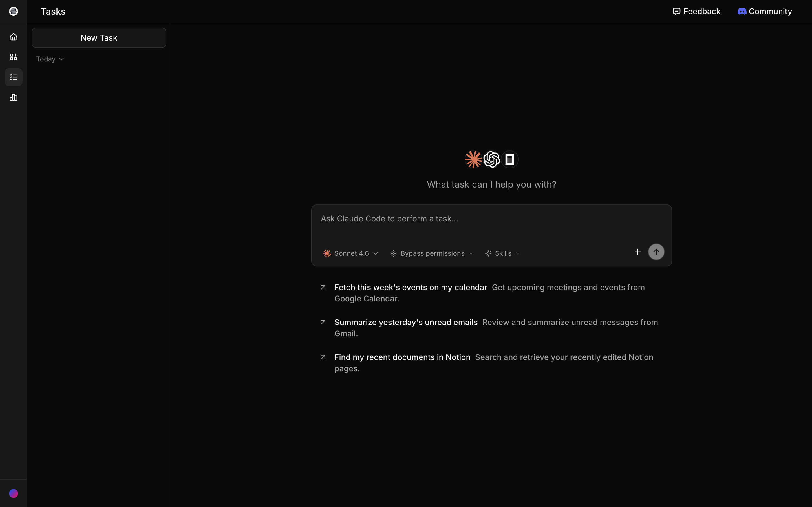The image size is (812, 507).
Task: Open the Sonnet 4.6 model dropdown
Action: [x=351, y=253]
